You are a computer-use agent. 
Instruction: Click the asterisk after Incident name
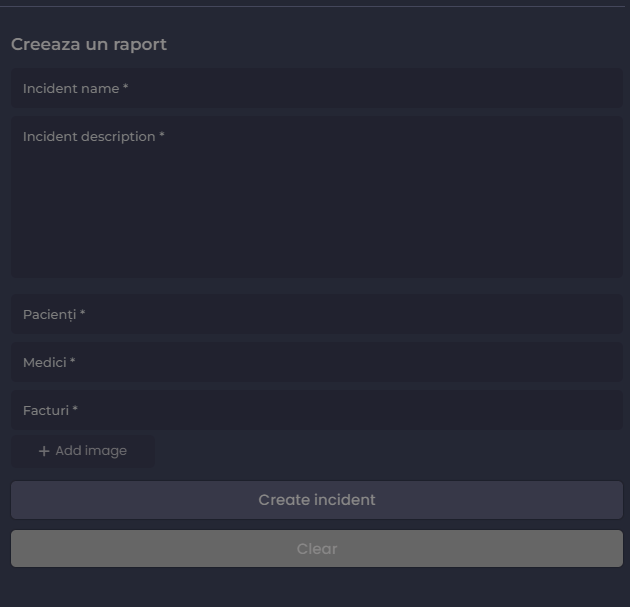pyautogui.click(x=126, y=88)
